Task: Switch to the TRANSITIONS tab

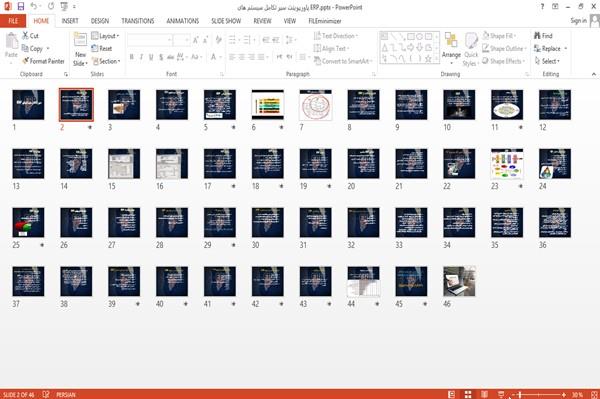Action: pyautogui.click(x=138, y=21)
